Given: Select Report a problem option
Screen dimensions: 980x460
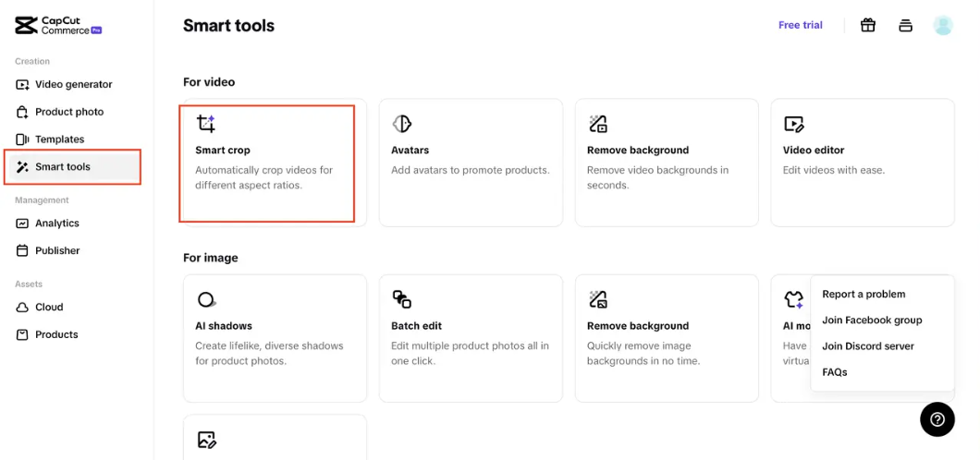Looking at the screenshot, I should (x=864, y=294).
